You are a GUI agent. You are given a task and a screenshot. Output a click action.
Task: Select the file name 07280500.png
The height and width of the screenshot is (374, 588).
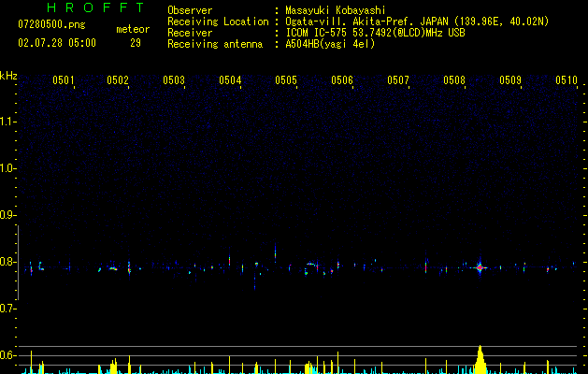coord(51,25)
